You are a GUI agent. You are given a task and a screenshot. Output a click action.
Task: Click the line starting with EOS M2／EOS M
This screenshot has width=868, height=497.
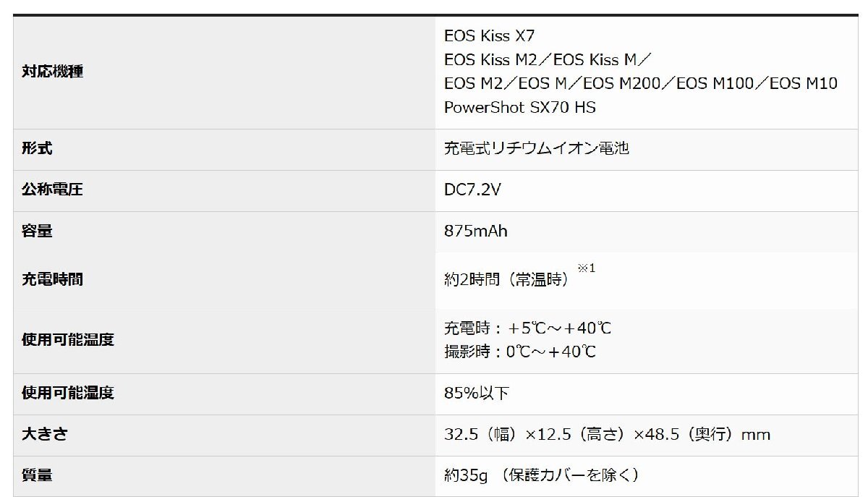[x=640, y=83]
